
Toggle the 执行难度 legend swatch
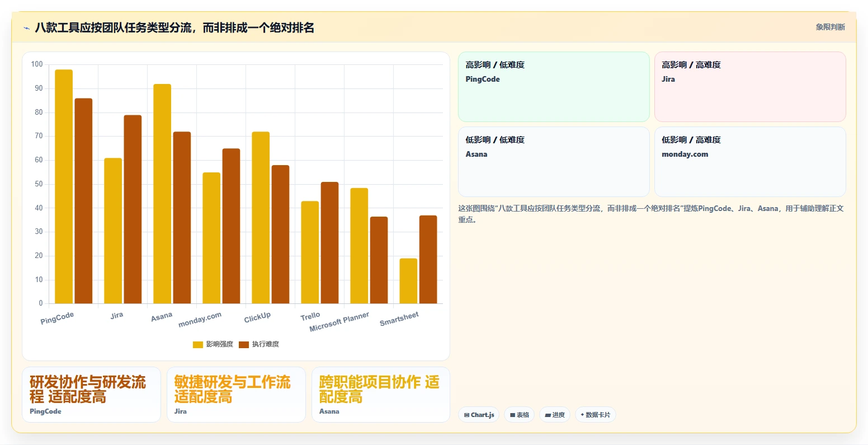244,344
